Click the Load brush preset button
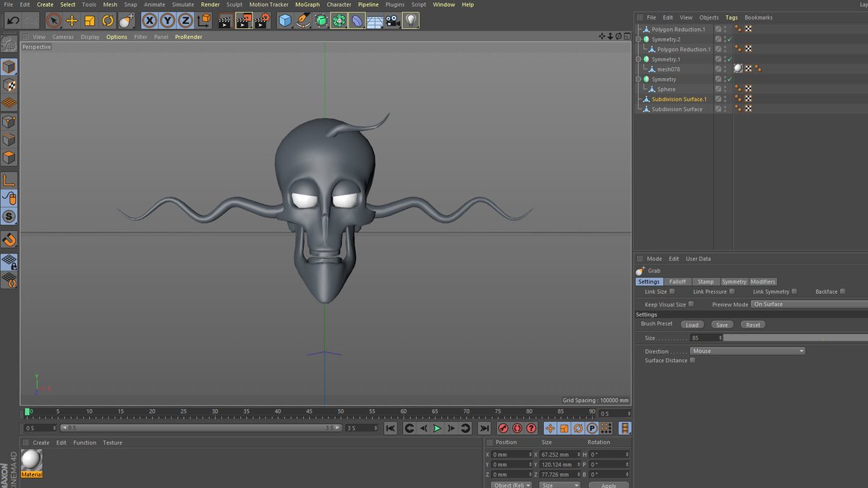The width and height of the screenshot is (868, 488). (x=692, y=325)
